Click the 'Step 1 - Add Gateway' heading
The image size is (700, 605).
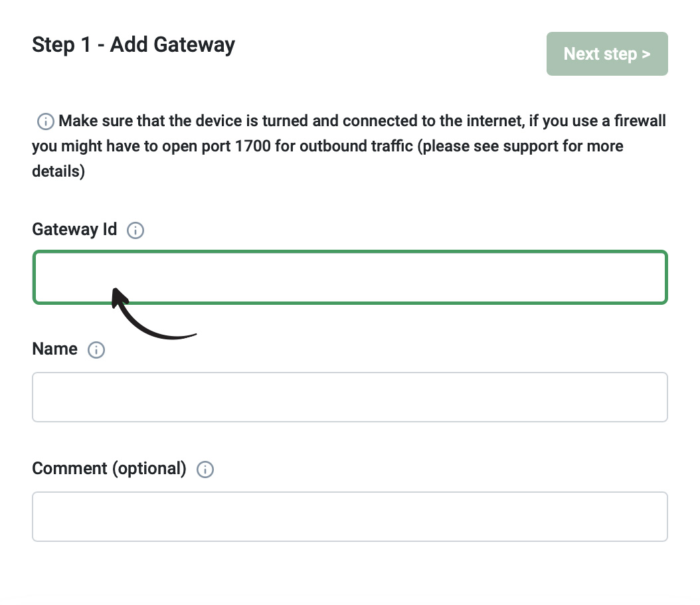click(133, 45)
